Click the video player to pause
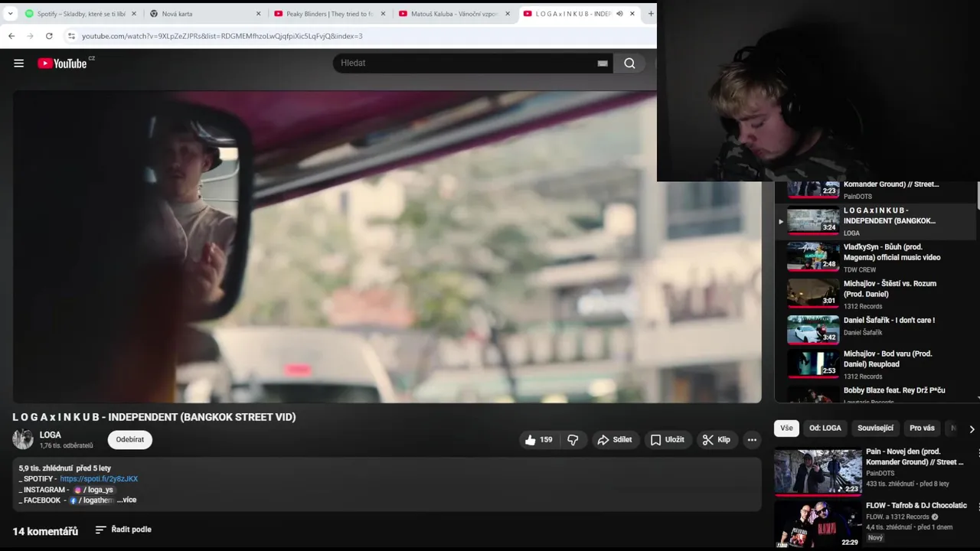This screenshot has height=551, width=980. (x=387, y=246)
